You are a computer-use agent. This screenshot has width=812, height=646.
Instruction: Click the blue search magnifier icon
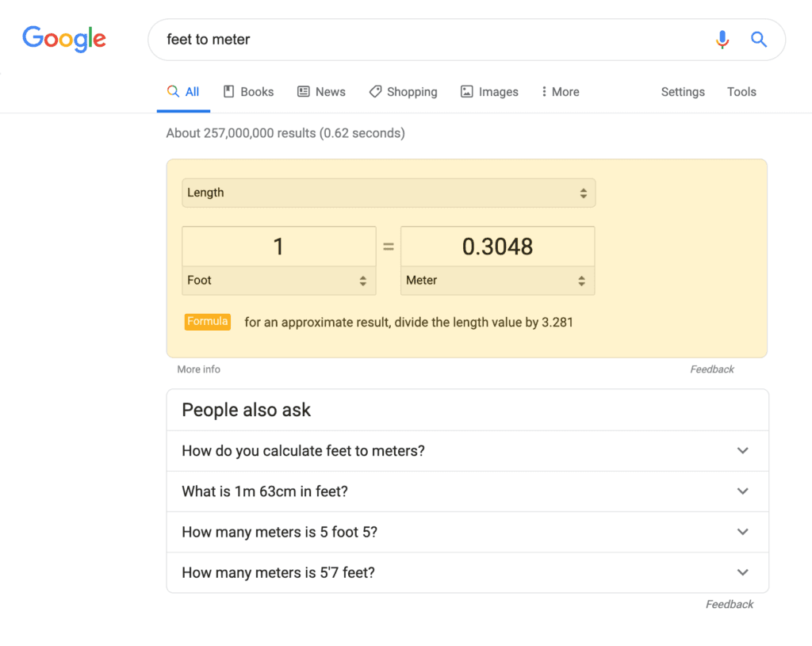pos(759,40)
